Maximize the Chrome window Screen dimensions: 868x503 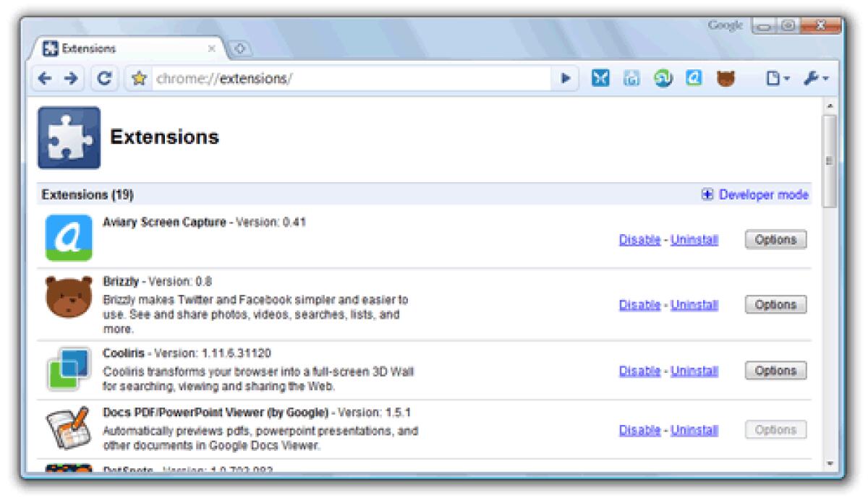click(787, 27)
